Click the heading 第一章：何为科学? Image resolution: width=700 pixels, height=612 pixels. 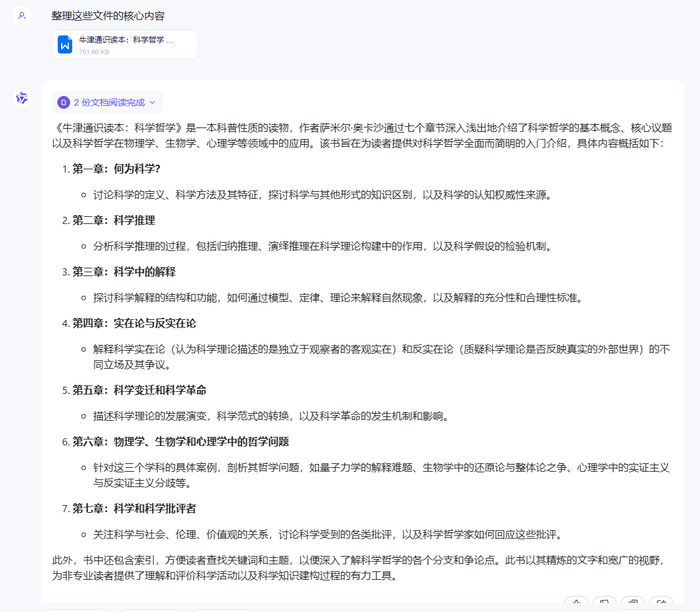coord(116,169)
